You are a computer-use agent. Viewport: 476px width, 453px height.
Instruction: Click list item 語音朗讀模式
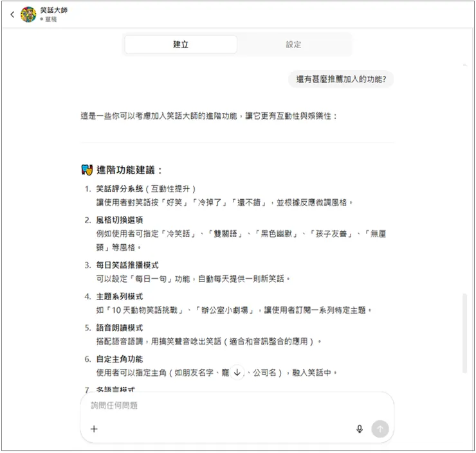(x=119, y=328)
